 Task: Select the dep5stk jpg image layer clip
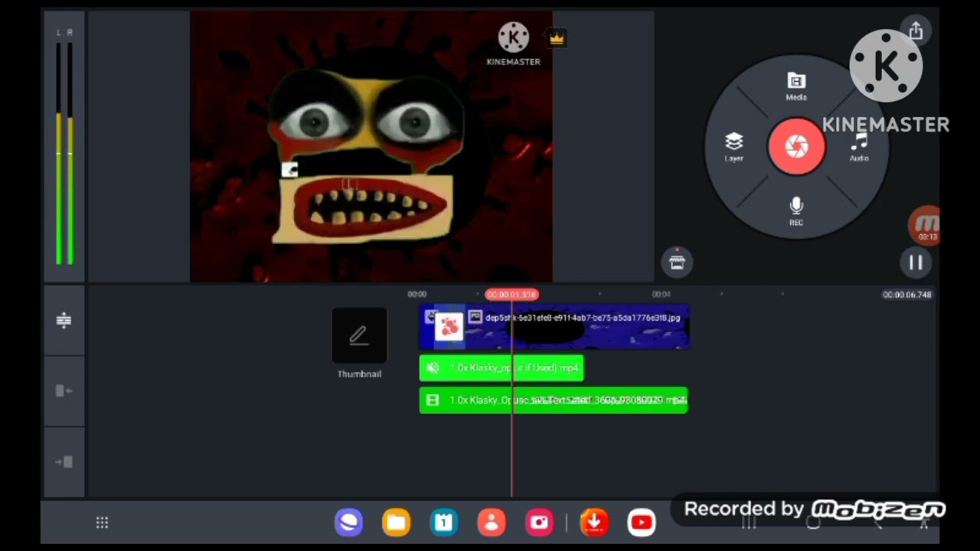tap(554, 327)
